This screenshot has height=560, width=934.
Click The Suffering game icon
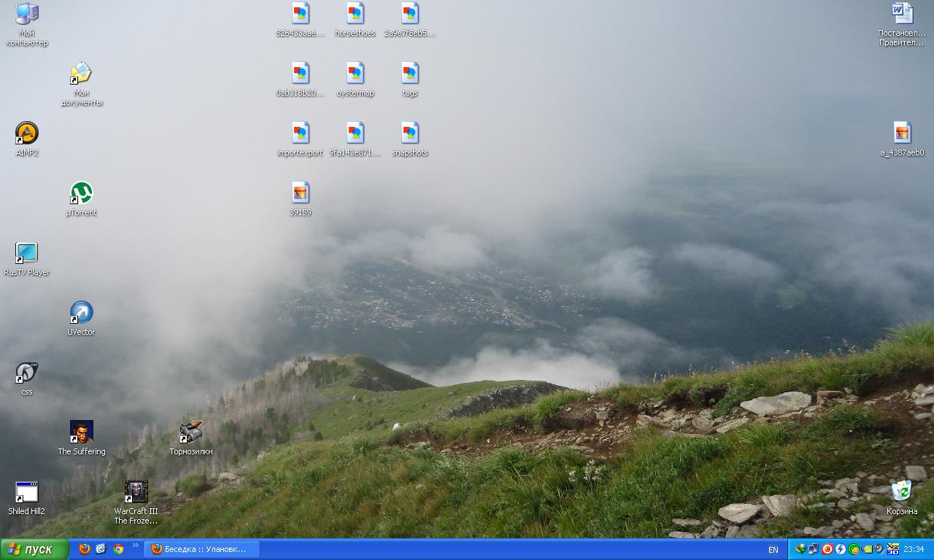[x=81, y=432]
